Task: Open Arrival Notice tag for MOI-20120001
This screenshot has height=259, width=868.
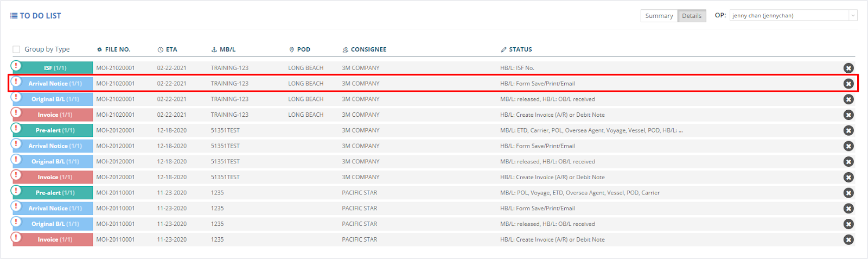Action: (x=55, y=146)
